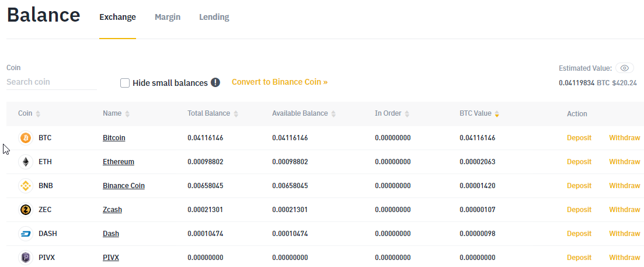Open Convert to Binance Coin link
644x267 pixels.
(279, 82)
